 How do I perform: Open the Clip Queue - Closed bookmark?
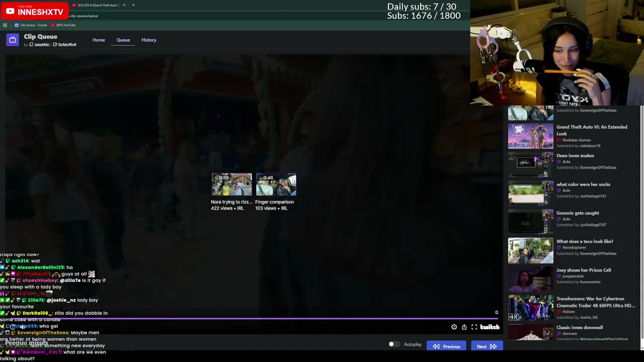pos(31,25)
